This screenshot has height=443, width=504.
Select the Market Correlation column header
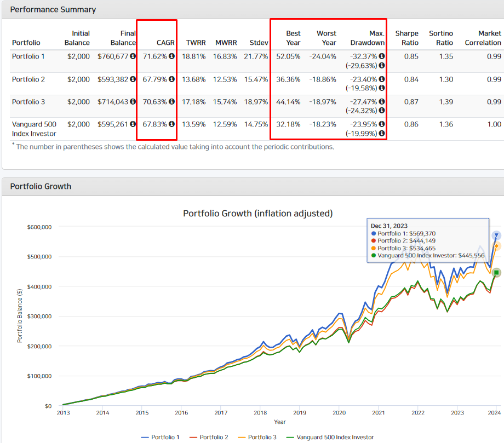(x=483, y=38)
